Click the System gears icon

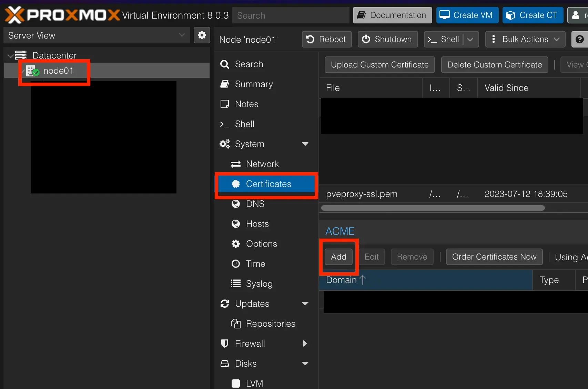pos(225,144)
